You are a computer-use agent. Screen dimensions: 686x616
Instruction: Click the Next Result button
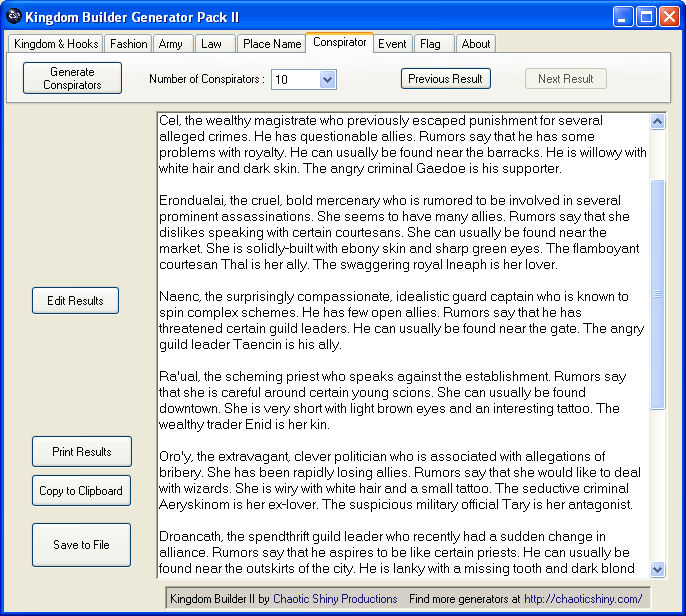click(x=565, y=79)
